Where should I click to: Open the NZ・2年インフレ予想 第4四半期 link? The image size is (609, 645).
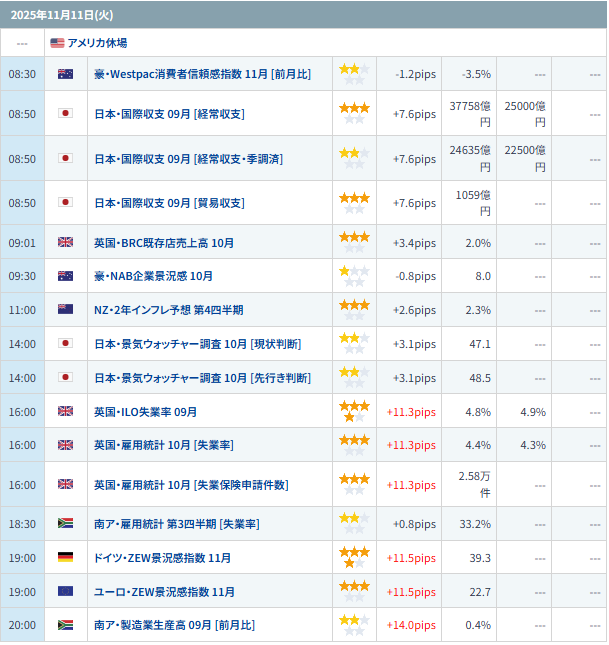point(168,310)
